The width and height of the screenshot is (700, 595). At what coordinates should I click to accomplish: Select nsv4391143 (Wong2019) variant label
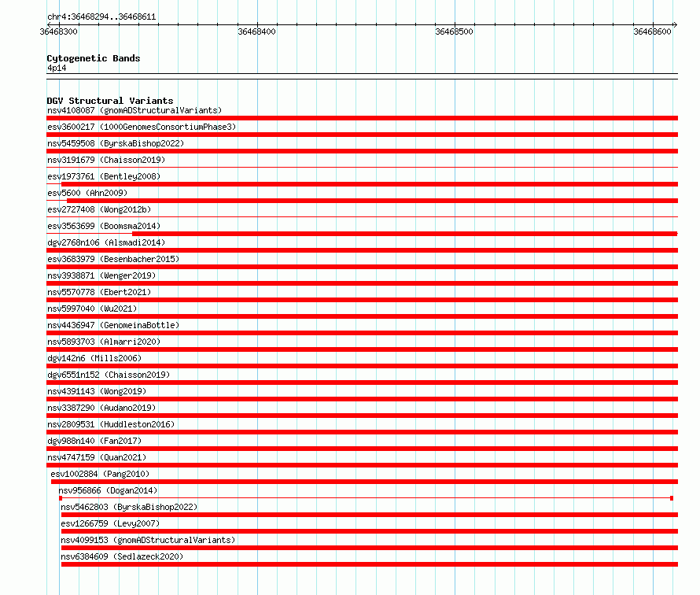coord(97,391)
